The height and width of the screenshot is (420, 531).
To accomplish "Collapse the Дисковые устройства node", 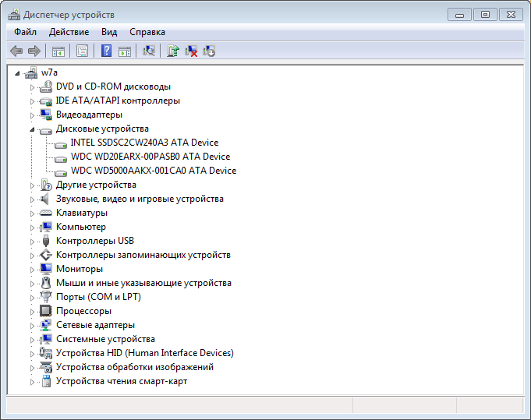I will coord(32,129).
